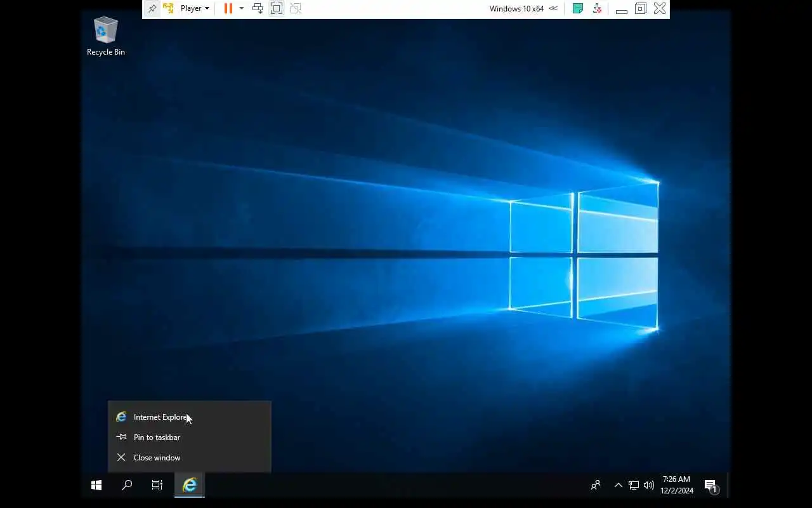Click the Internet Explorer taskbar icon
This screenshot has width=812, height=508.
190,485
